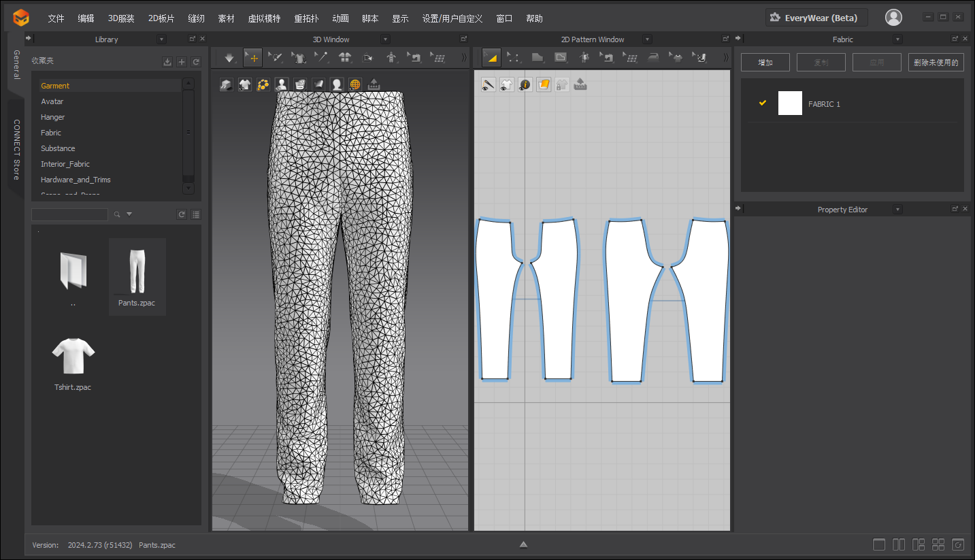
Task: Toggle pattern T-shirt visibility in 2D window
Action: coord(507,84)
